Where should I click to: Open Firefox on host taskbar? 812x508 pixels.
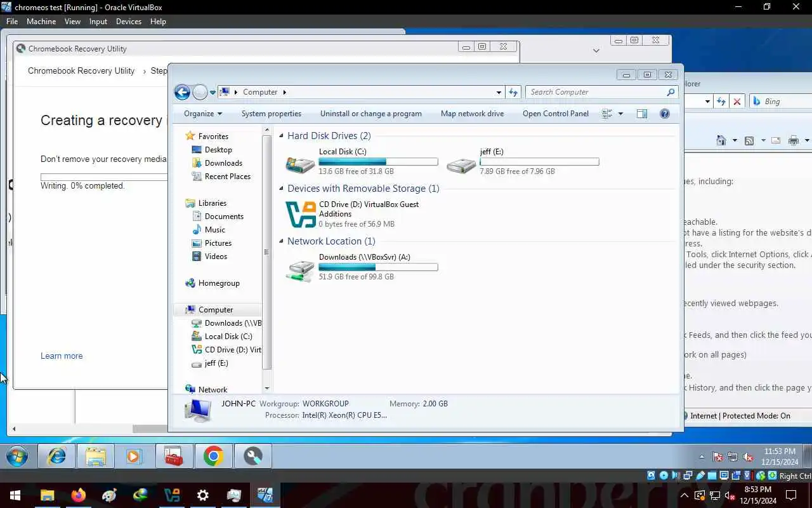(79, 495)
